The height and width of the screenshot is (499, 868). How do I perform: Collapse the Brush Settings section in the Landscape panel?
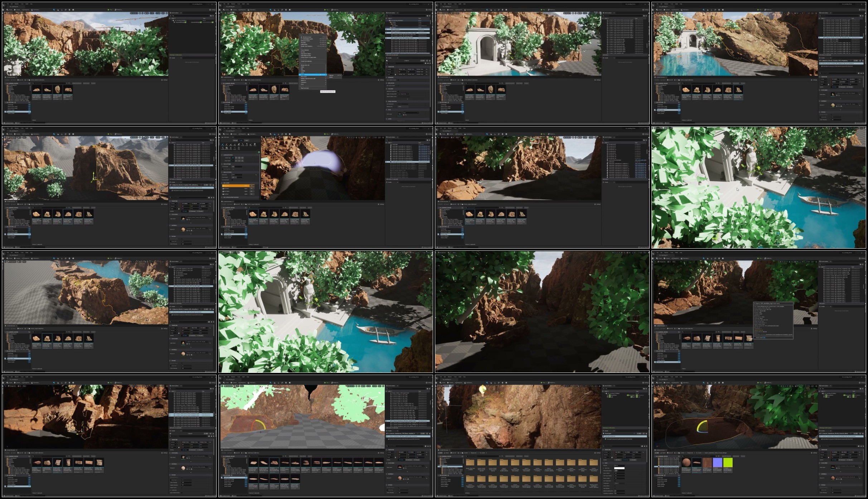[x=222, y=172]
